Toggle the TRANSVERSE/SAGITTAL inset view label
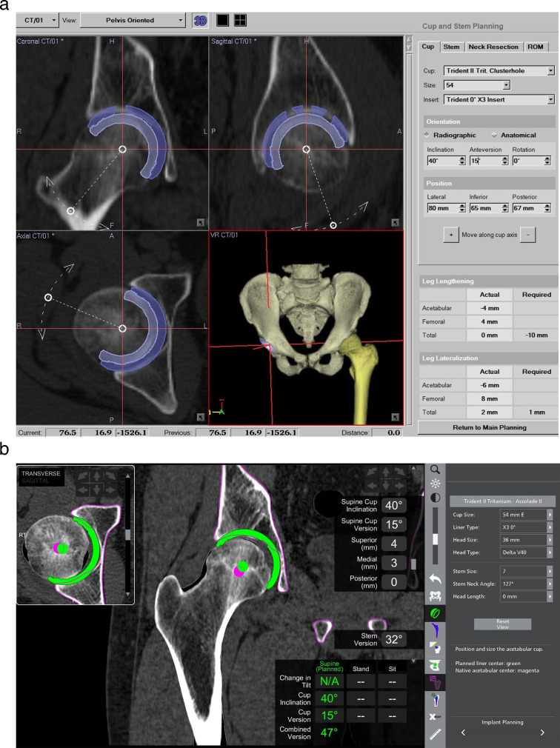 (x=41, y=474)
